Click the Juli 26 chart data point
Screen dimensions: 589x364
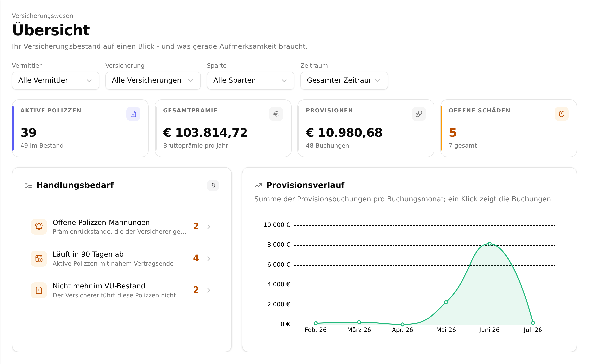533,323
